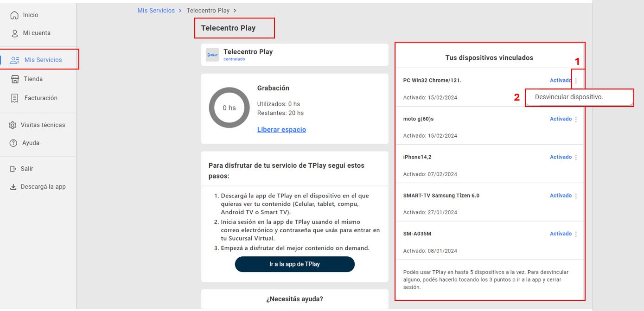Screen dimensions: 644x311
Task: Click the Salir logout icon
Action: [13, 169]
